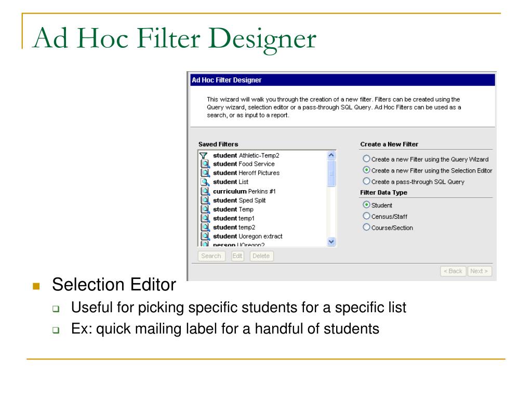Select the Selection Editor filter option
The image size is (532, 399).
(x=366, y=170)
